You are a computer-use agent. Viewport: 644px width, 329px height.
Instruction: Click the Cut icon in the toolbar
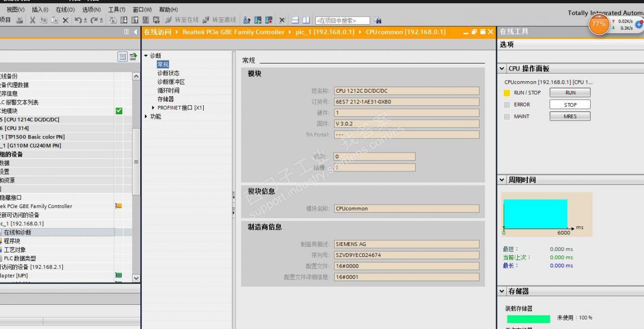[32, 20]
